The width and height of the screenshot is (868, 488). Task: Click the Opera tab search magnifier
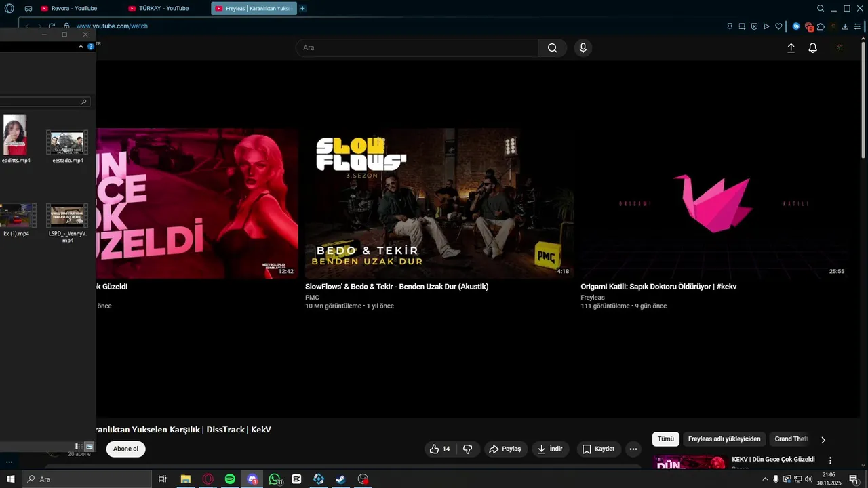pyautogui.click(x=821, y=8)
